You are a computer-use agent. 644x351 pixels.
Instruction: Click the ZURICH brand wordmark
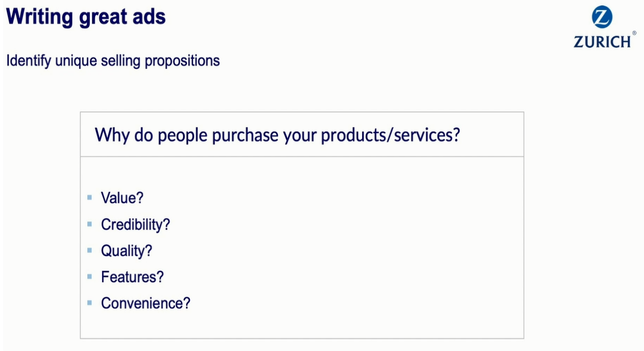coord(602,42)
